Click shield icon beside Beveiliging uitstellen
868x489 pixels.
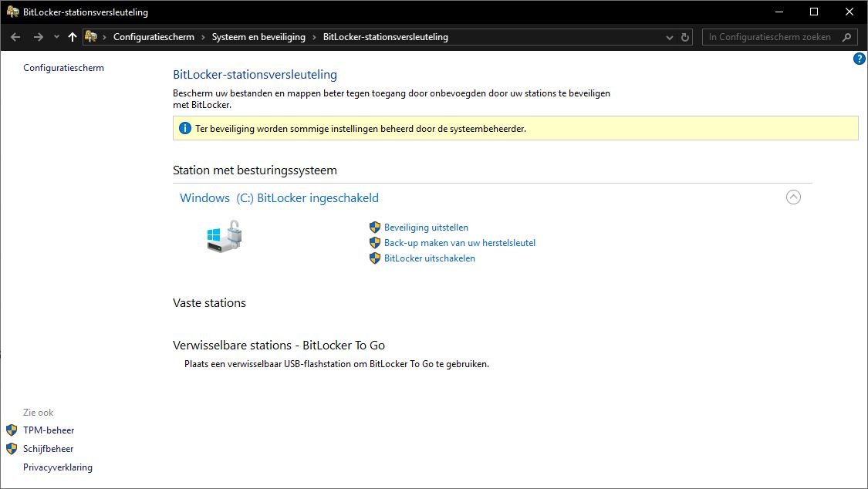[375, 228]
